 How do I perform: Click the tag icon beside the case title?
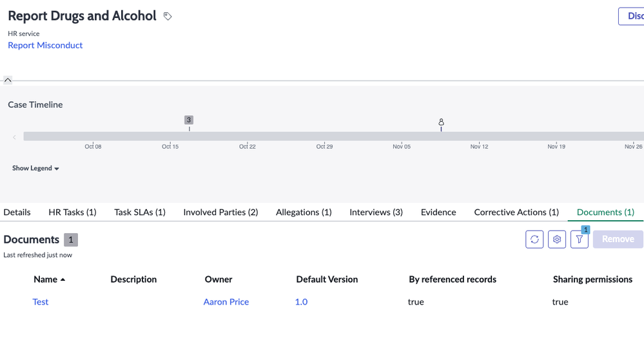[x=168, y=16]
